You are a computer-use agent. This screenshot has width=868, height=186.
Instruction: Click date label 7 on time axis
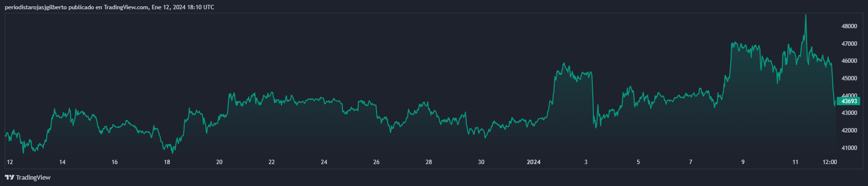(691, 162)
